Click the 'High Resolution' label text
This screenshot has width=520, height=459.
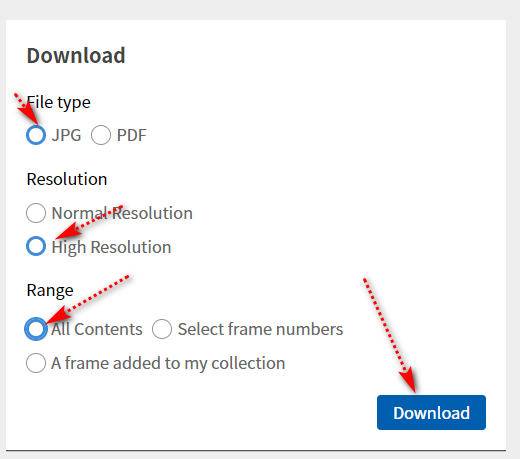click(111, 247)
